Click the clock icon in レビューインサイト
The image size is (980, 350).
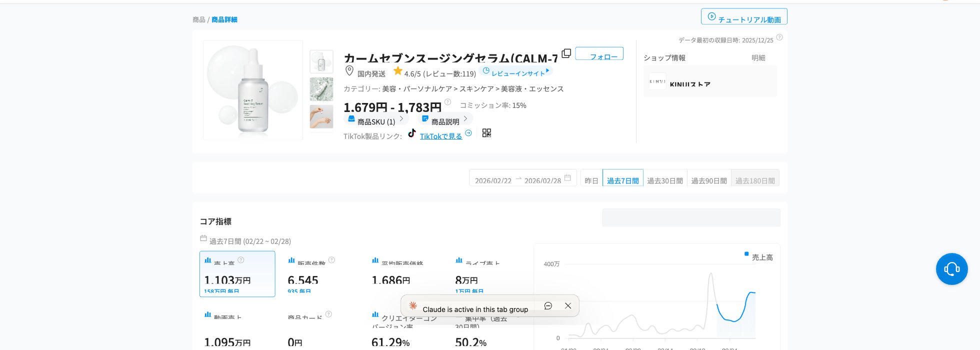click(486, 71)
